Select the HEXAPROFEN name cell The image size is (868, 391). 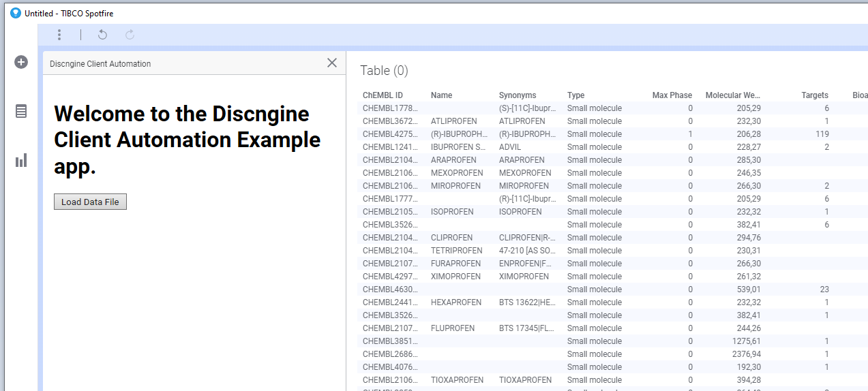pos(456,302)
